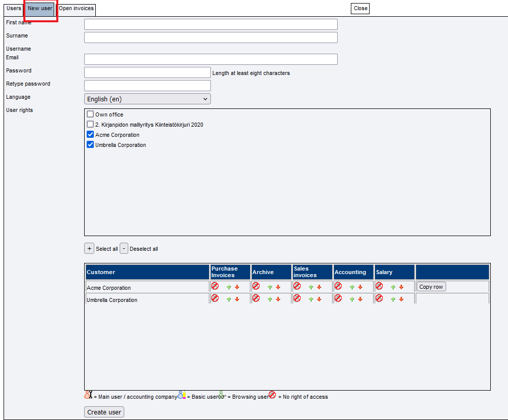Click the Purchase Invoices column header
508x420 pixels.
click(230, 272)
